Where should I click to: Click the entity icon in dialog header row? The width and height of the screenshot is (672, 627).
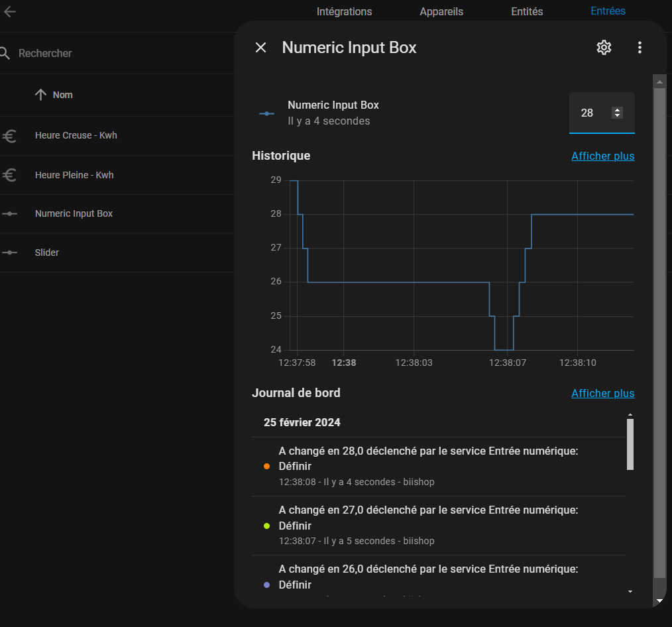(x=266, y=113)
